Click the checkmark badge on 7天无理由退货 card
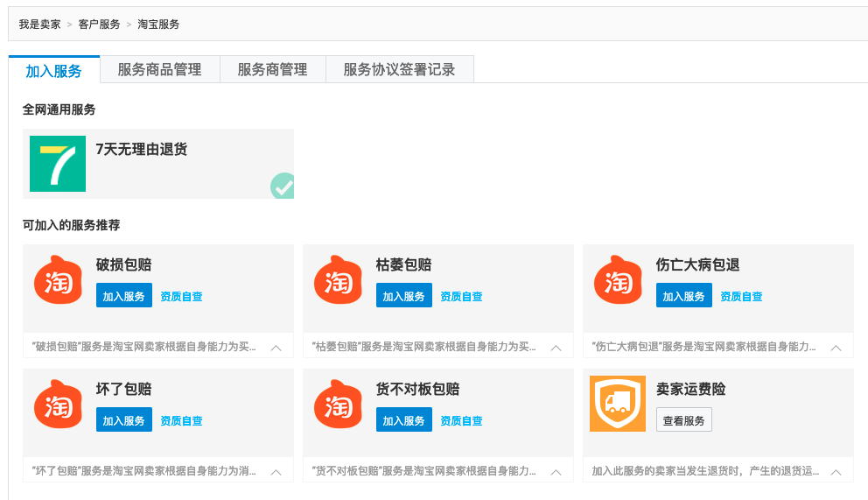The height and width of the screenshot is (500, 868). coord(283,186)
